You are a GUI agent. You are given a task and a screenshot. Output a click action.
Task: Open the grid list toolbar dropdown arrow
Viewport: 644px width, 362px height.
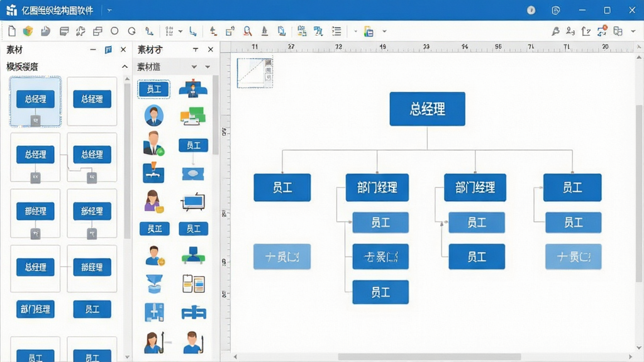pyautogui.click(x=180, y=31)
